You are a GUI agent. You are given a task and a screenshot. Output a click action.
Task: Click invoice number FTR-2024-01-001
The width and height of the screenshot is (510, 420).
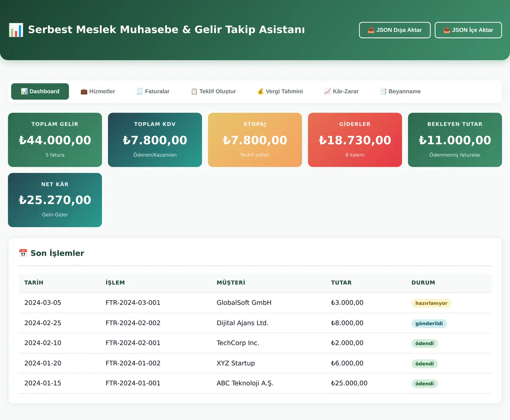point(133,383)
